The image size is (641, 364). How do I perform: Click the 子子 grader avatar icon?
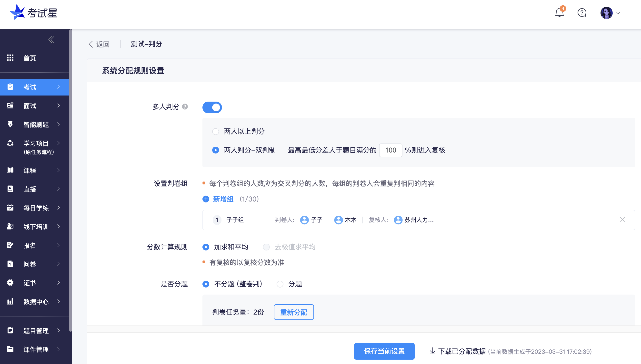(304, 220)
